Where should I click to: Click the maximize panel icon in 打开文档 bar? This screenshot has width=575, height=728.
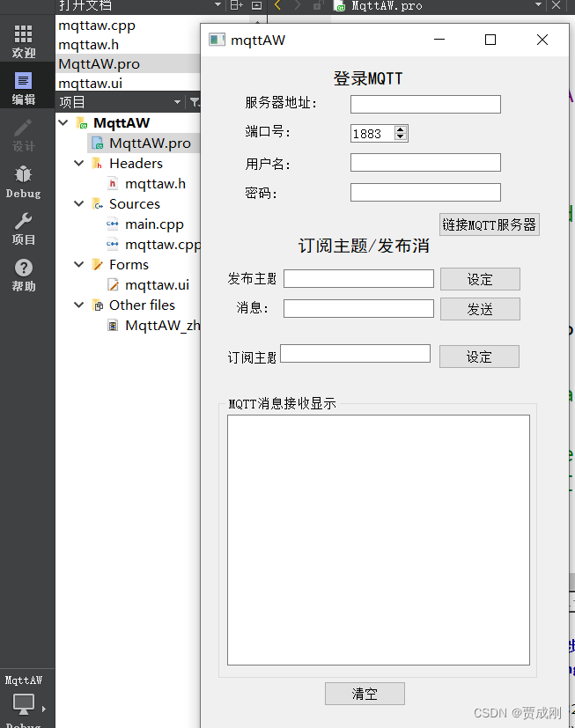coord(257,5)
